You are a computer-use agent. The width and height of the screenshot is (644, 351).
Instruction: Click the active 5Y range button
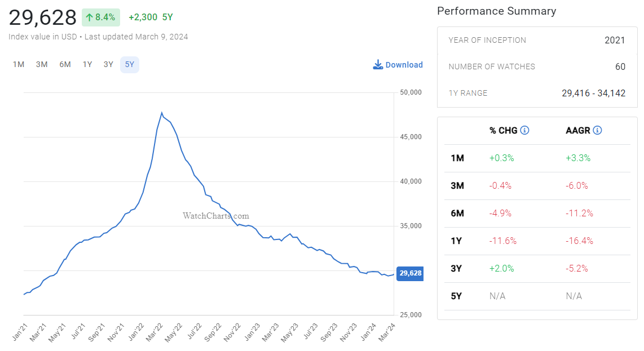point(130,65)
